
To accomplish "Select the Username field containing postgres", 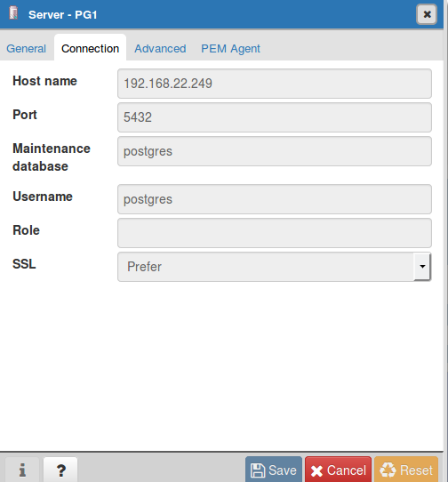I will pos(275,199).
